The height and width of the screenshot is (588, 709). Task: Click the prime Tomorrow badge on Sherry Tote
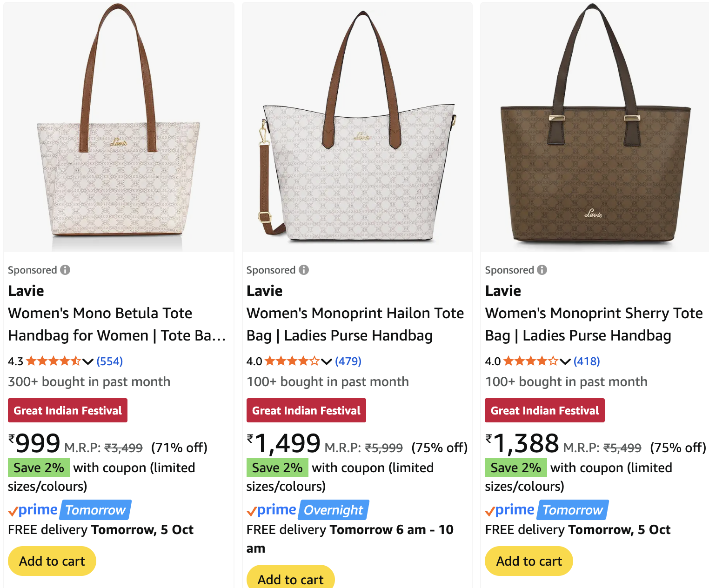(547, 510)
